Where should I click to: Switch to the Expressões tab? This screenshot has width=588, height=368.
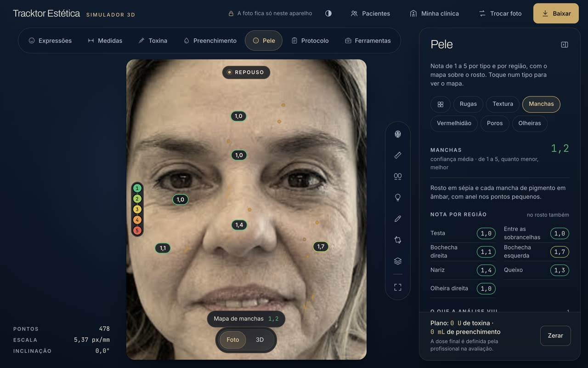click(x=50, y=40)
